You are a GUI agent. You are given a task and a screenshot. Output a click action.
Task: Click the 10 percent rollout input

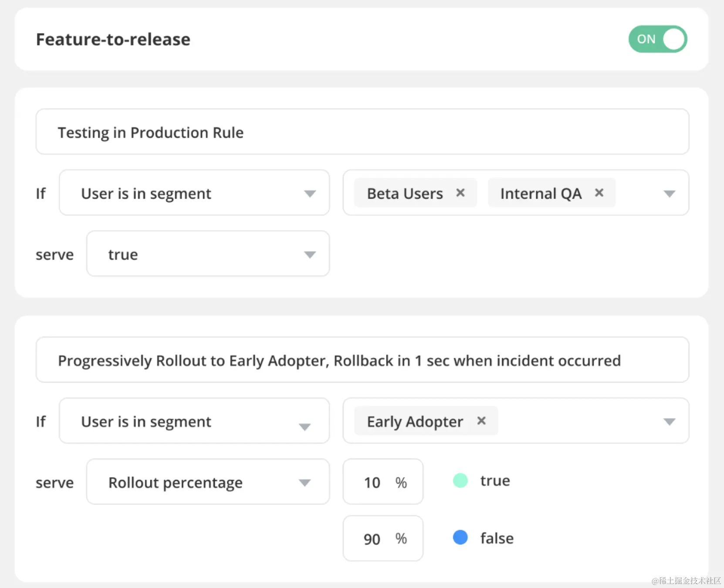pyautogui.click(x=373, y=482)
